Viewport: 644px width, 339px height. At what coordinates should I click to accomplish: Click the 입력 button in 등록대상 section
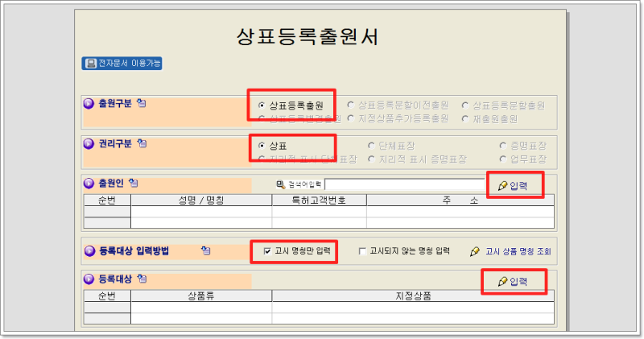point(513,282)
